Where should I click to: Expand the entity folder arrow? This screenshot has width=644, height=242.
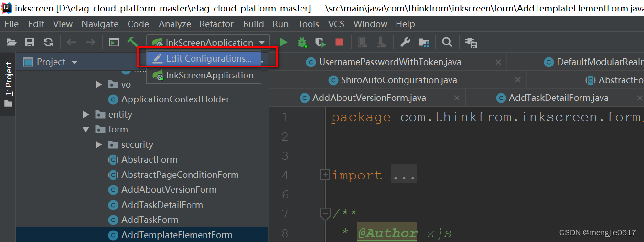[x=86, y=115]
